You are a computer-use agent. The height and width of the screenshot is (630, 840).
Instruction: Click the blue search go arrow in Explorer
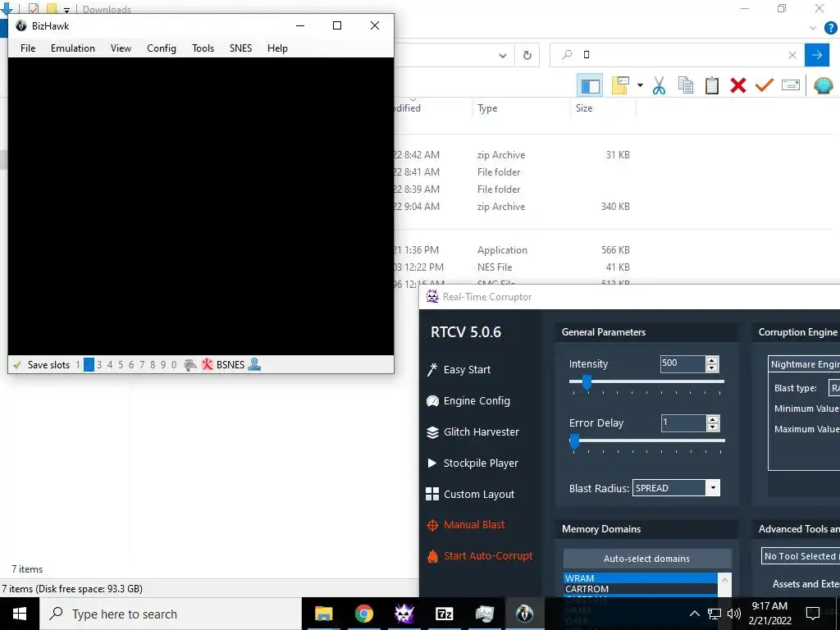(816, 55)
